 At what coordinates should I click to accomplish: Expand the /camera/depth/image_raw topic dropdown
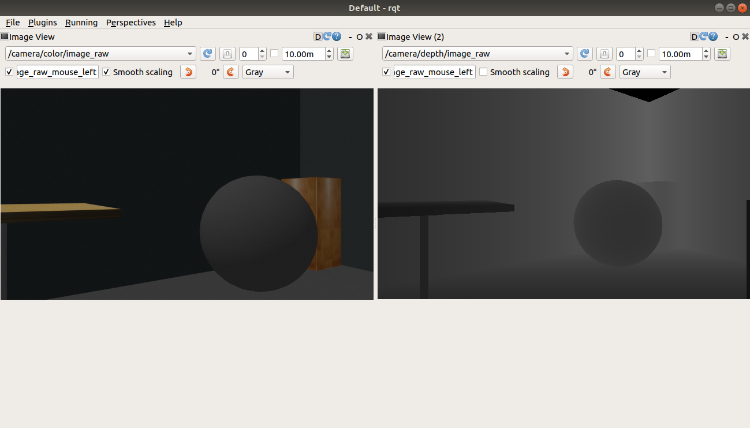click(478, 54)
